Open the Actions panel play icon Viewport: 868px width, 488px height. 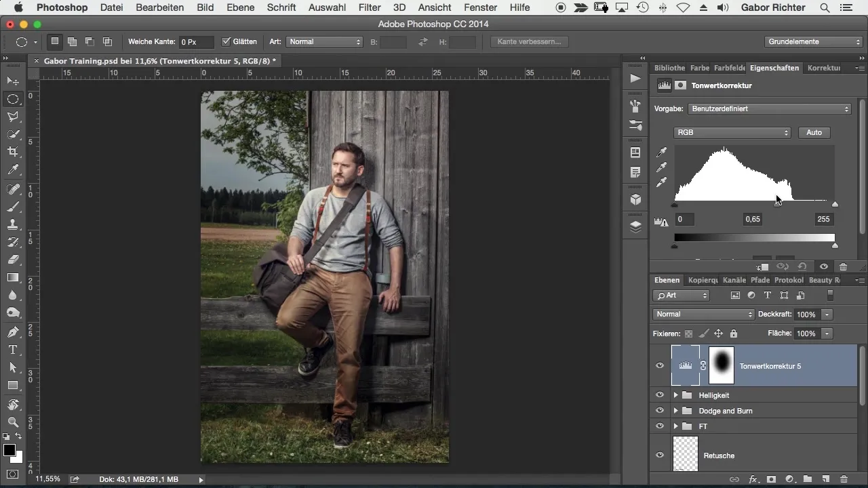pyautogui.click(x=635, y=79)
